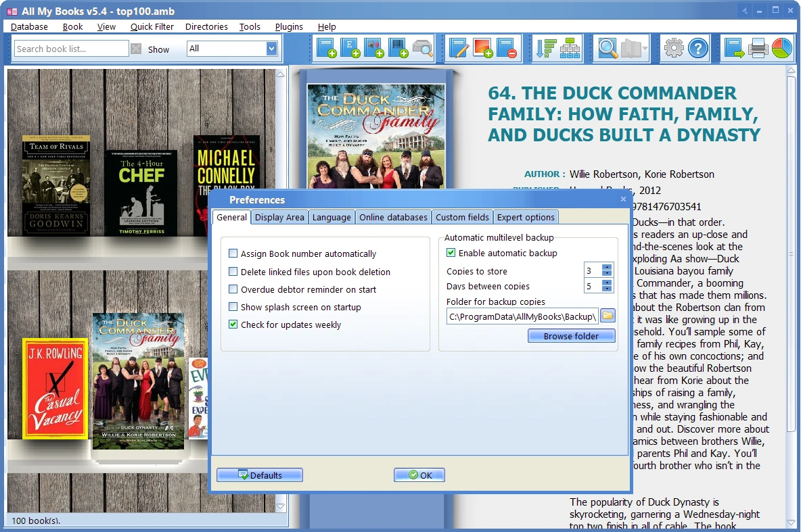Click the OK button in Preferences
The width and height of the screenshot is (801, 532).
(x=419, y=475)
